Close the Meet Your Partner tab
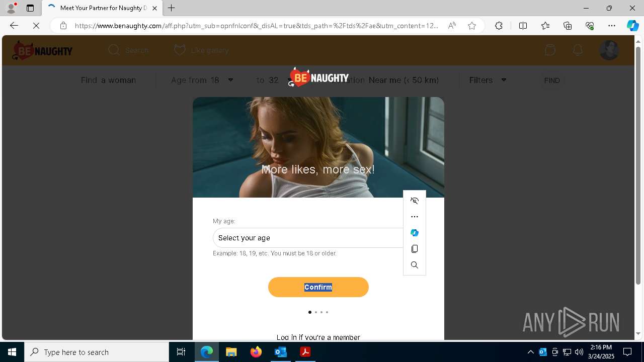Screen dimensions: 644x362 (154, 8)
